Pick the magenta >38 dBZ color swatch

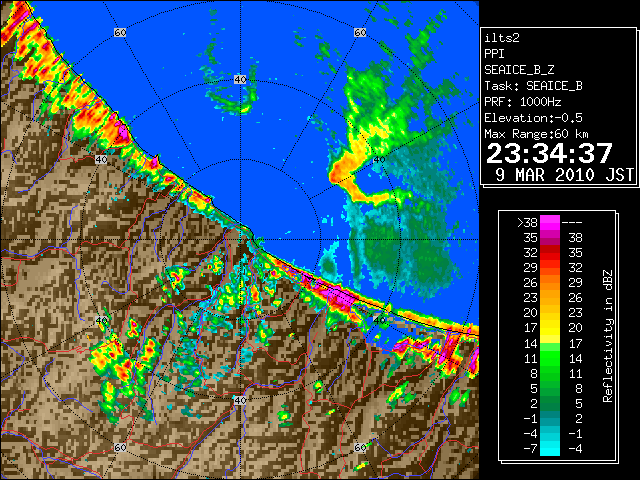pyautogui.click(x=550, y=223)
